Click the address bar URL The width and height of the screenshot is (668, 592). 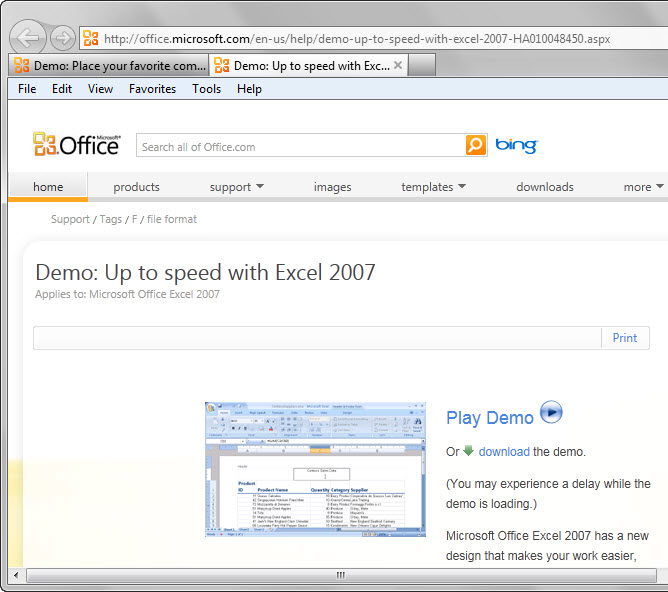coord(357,39)
